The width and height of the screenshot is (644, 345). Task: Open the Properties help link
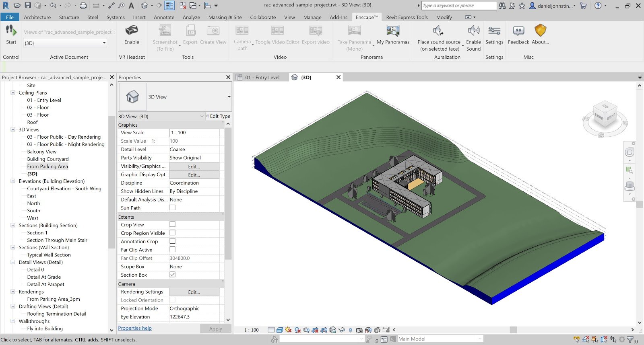(x=135, y=328)
